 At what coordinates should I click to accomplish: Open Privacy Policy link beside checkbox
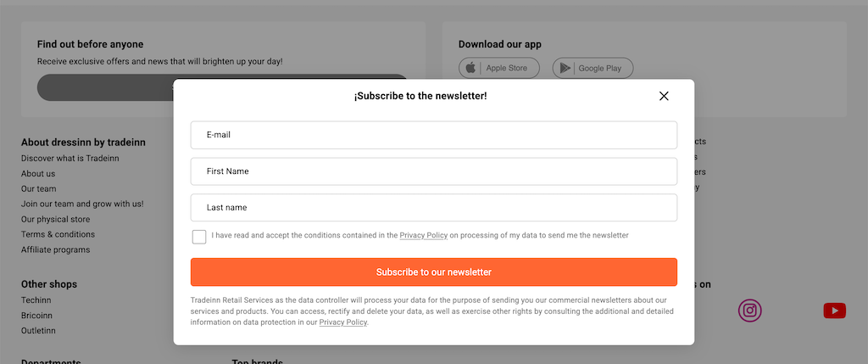point(424,236)
